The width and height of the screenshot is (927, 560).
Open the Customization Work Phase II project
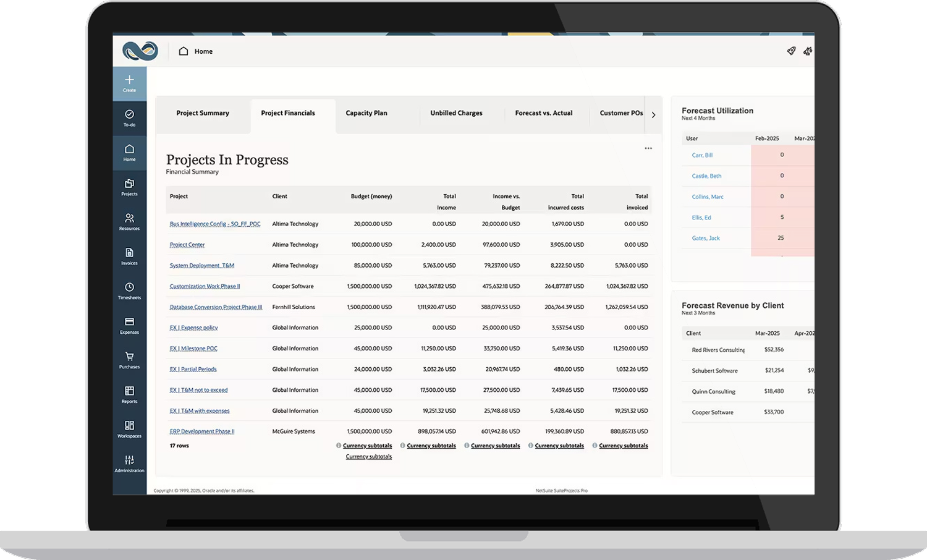coord(205,286)
